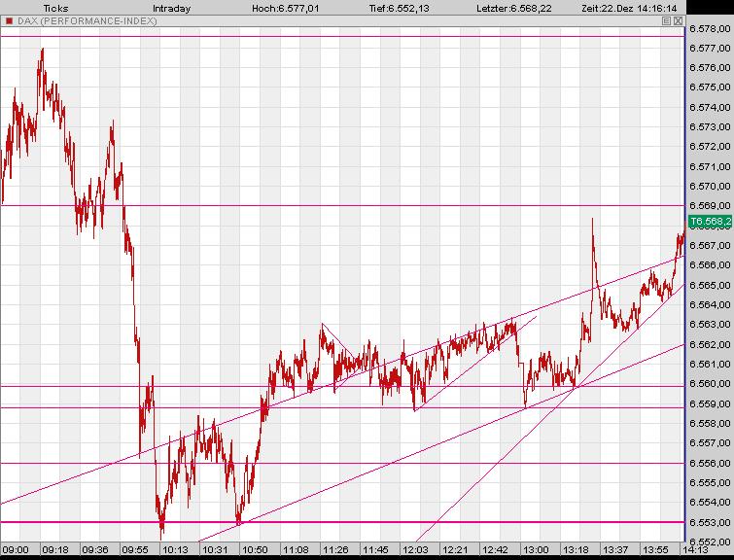Screen dimensions: 734x560
Task: Click the 6.570,00 price axis label
Action: (711, 187)
